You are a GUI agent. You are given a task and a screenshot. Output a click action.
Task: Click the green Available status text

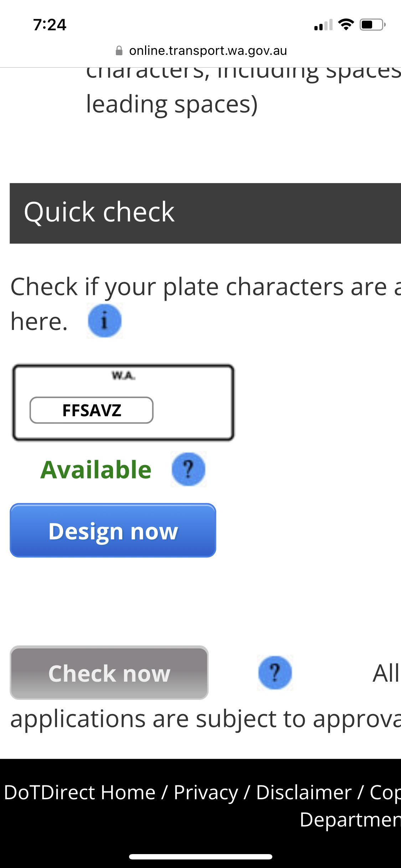pos(96,470)
